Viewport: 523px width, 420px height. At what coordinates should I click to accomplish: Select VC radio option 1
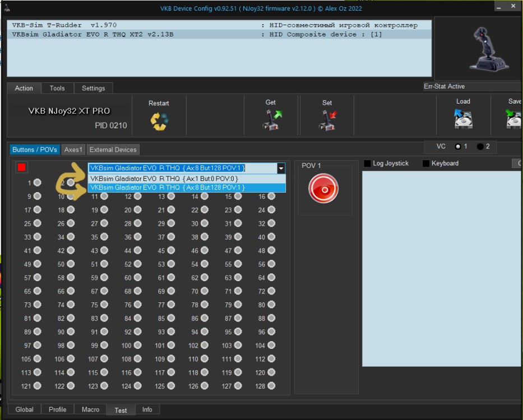click(x=458, y=147)
